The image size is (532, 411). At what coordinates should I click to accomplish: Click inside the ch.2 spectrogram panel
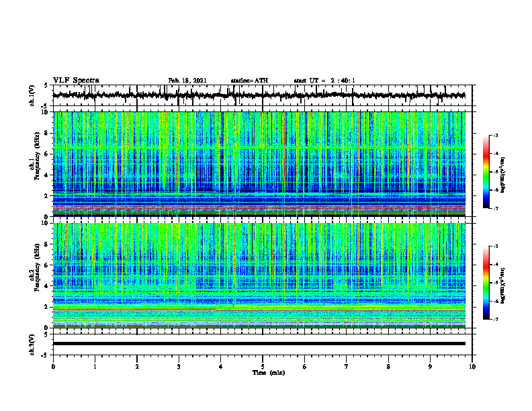[259, 275]
